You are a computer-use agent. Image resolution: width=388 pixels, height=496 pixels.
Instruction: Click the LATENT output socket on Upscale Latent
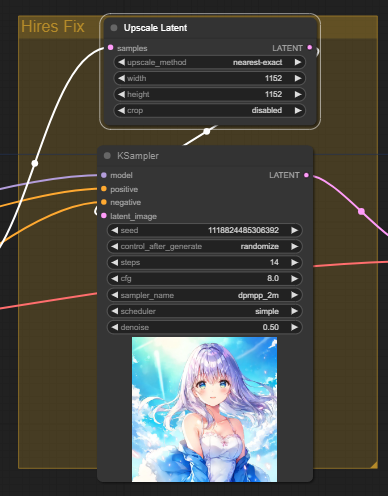click(310, 47)
